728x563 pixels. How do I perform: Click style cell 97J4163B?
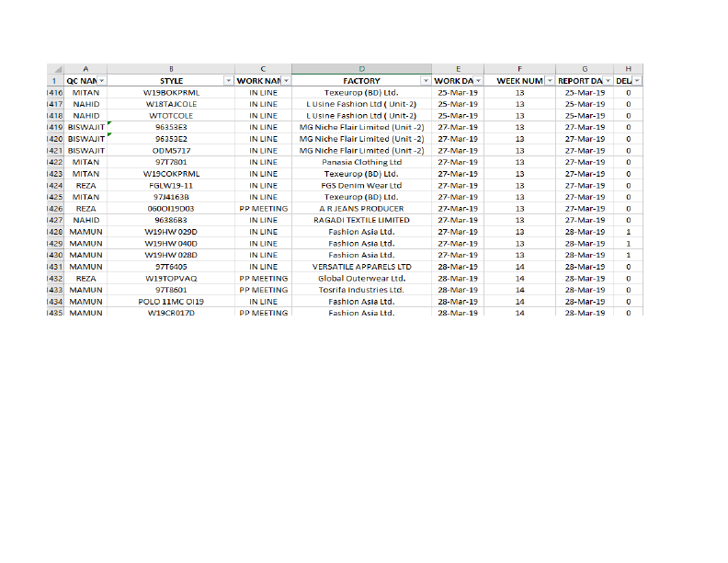click(171, 197)
